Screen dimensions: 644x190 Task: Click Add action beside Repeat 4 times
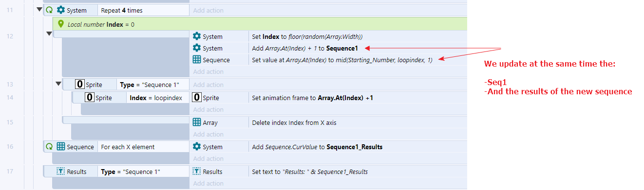pyautogui.click(x=208, y=10)
